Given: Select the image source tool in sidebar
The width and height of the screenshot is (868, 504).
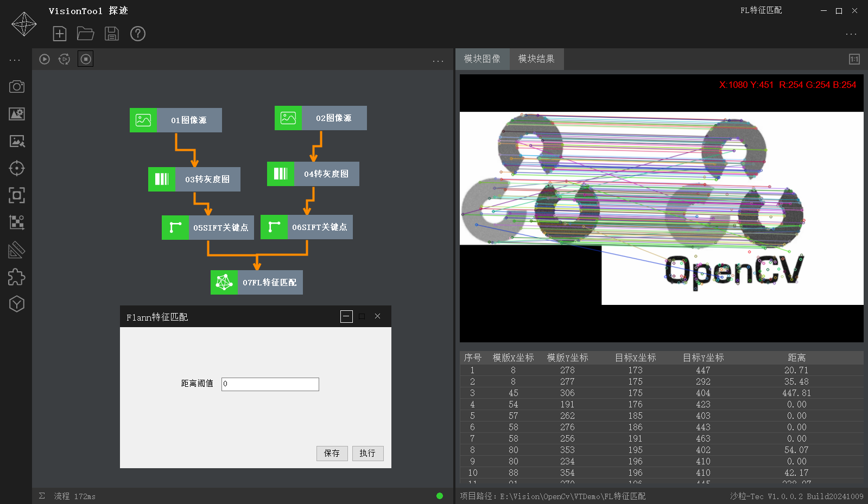Looking at the screenshot, I should [17, 114].
